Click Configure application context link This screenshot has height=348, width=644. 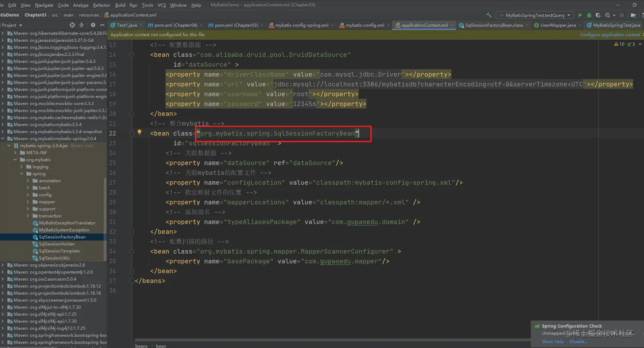[609, 35]
